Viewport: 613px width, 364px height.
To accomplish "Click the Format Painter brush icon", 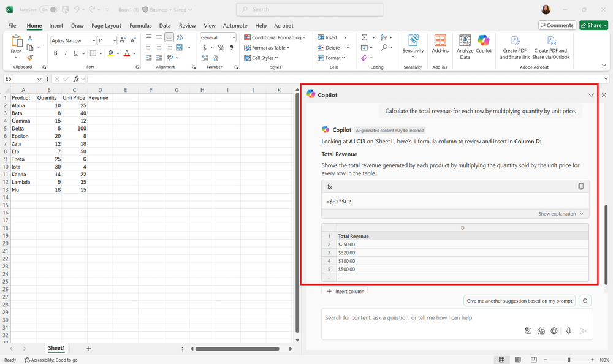I will coord(30,58).
